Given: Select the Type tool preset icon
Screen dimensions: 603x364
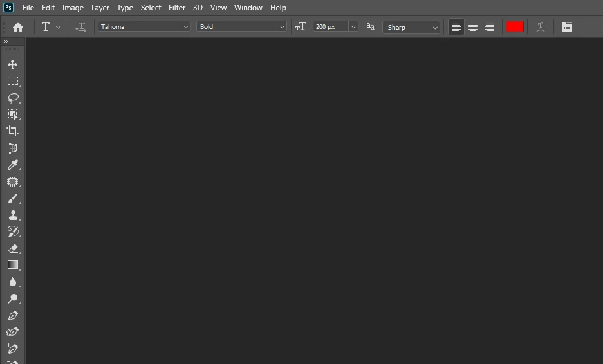Looking at the screenshot, I should [x=46, y=26].
